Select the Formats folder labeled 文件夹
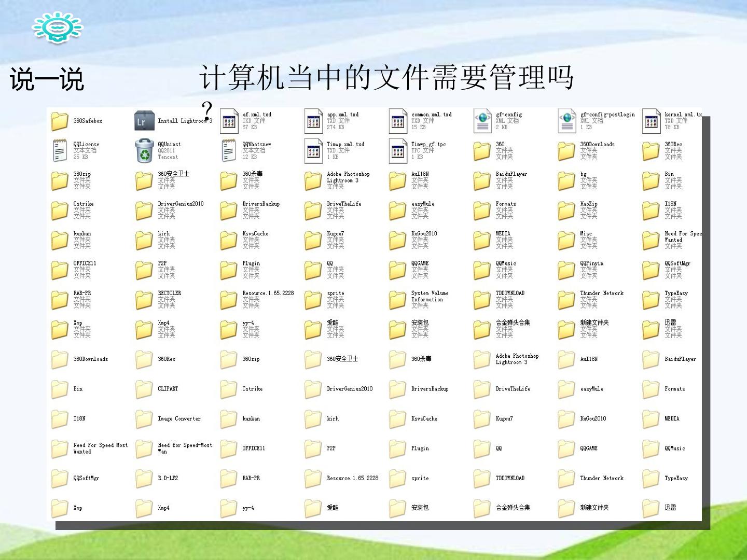 tap(482, 211)
